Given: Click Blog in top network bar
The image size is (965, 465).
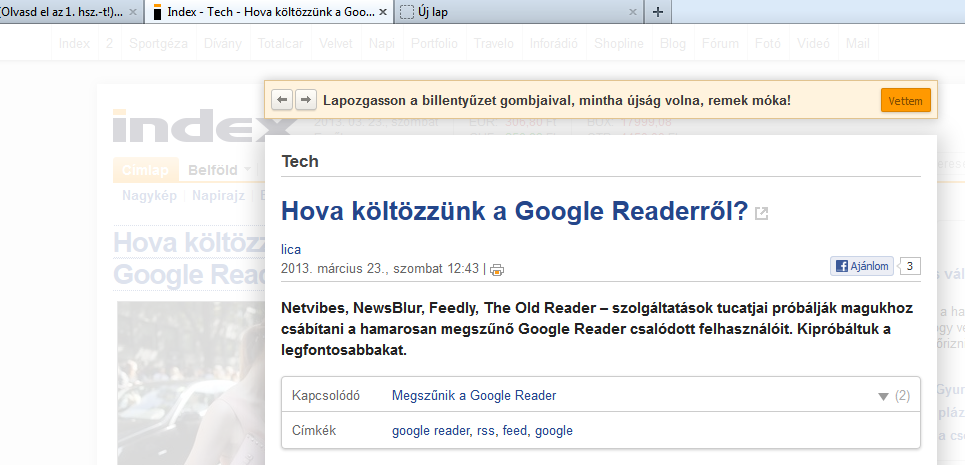Looking at the screenshot, I should [x=673, y=44].
